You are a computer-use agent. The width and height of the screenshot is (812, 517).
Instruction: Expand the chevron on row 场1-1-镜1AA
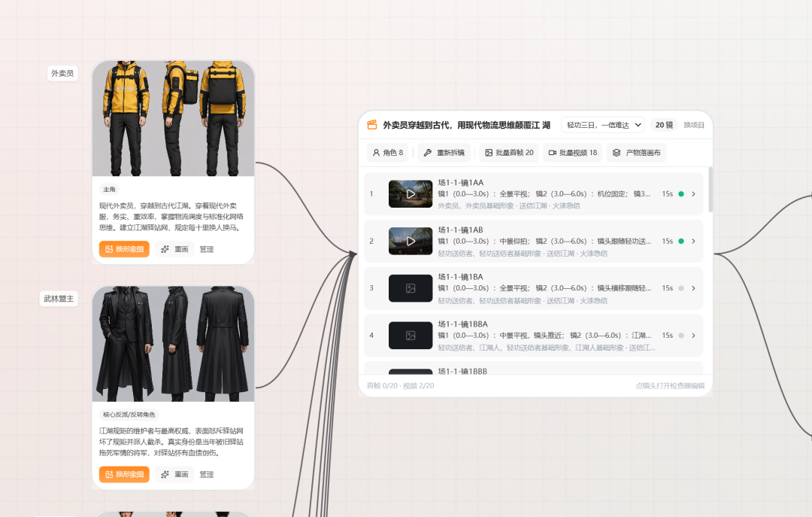[693, 194]
